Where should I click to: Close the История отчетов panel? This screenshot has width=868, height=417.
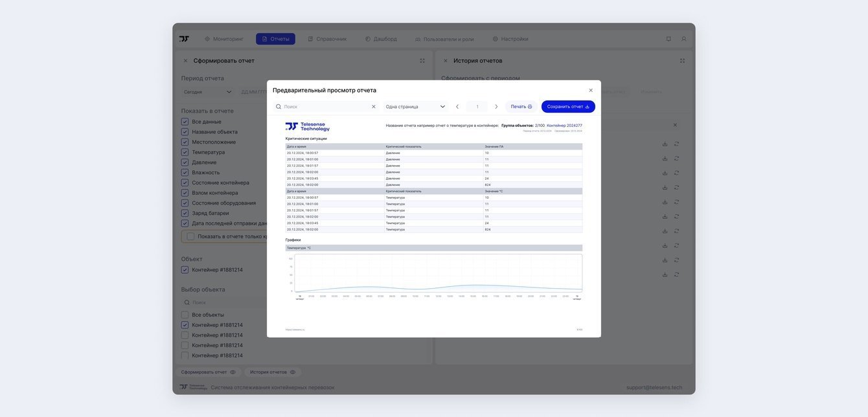click(446, 61)
